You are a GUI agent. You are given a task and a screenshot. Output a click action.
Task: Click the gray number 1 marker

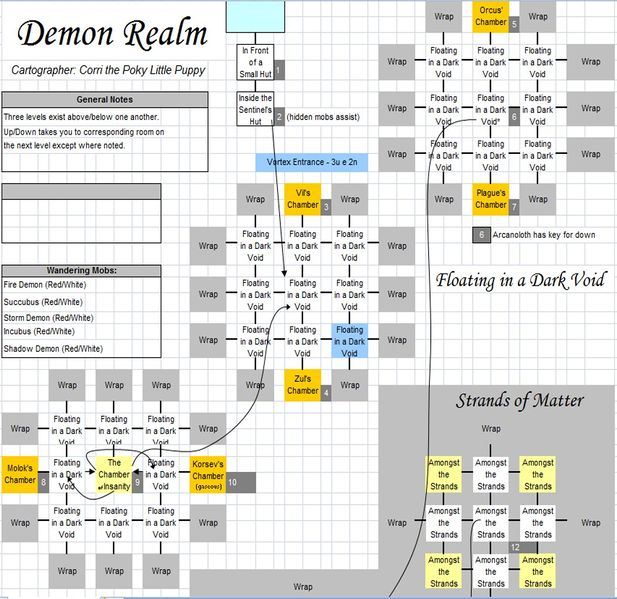coord(279,70)
